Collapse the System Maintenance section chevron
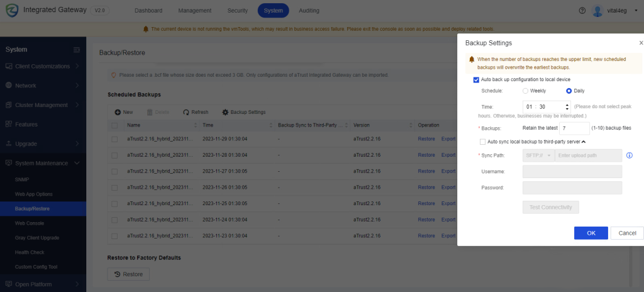644x292 pixels. tap(77, 163)
